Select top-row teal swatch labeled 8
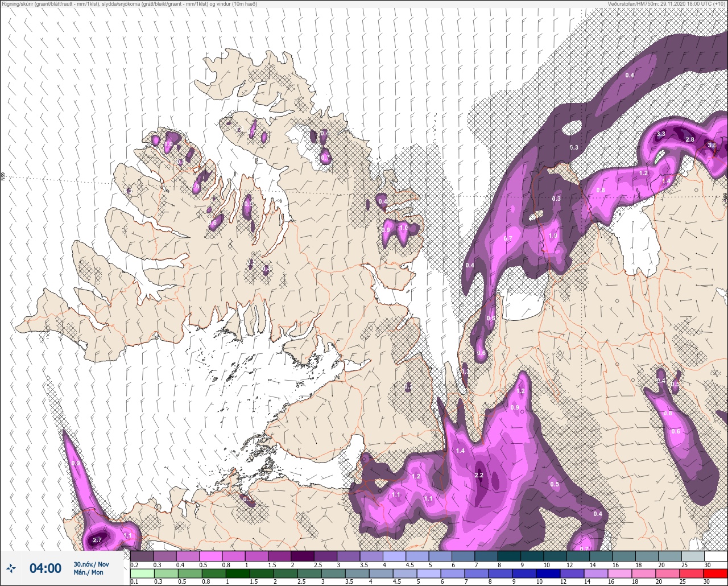The height and width of the screenshot is (586, 728). click(510, 556)
